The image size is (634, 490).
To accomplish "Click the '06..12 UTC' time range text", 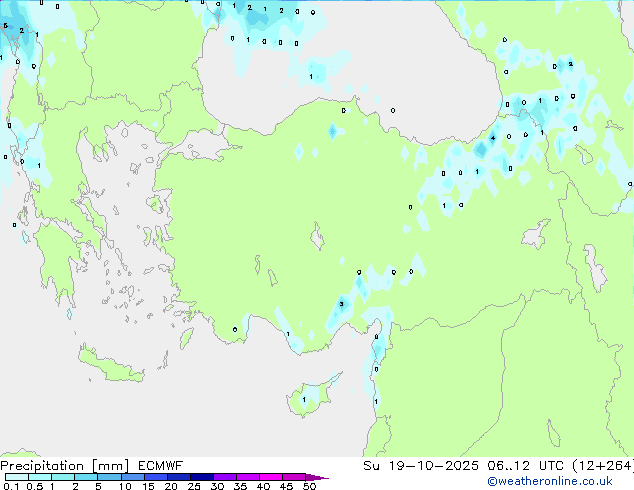I will pos(525,466).
